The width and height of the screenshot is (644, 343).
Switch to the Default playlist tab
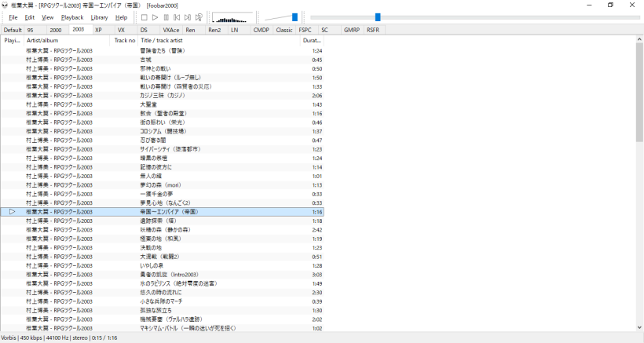click(x=13, y=30)
